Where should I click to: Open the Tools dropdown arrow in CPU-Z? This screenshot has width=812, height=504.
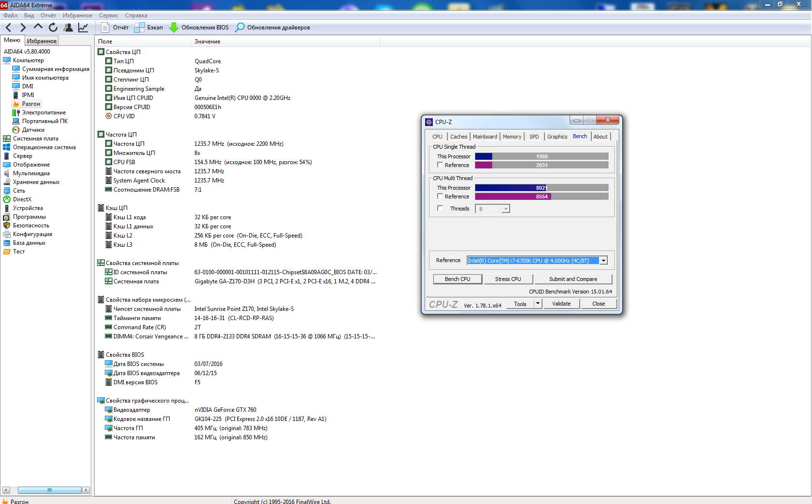538,304
